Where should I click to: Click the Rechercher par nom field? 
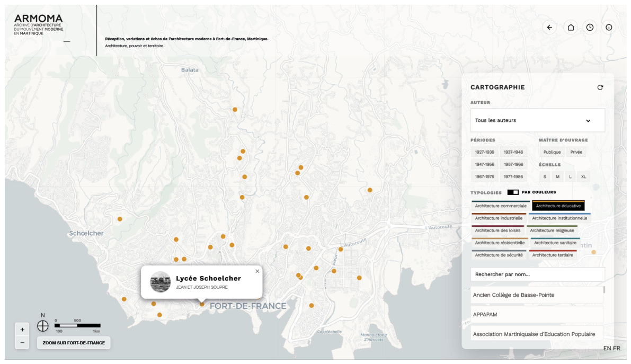point(537,274)
